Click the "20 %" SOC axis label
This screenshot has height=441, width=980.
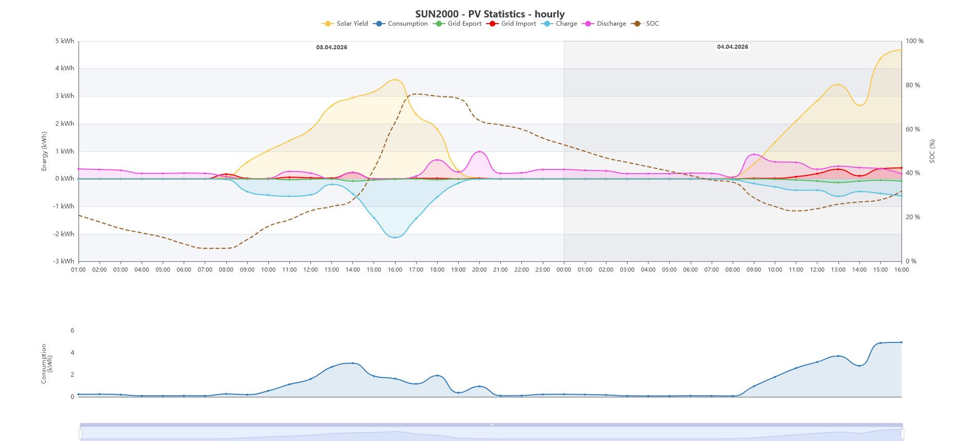913,217
